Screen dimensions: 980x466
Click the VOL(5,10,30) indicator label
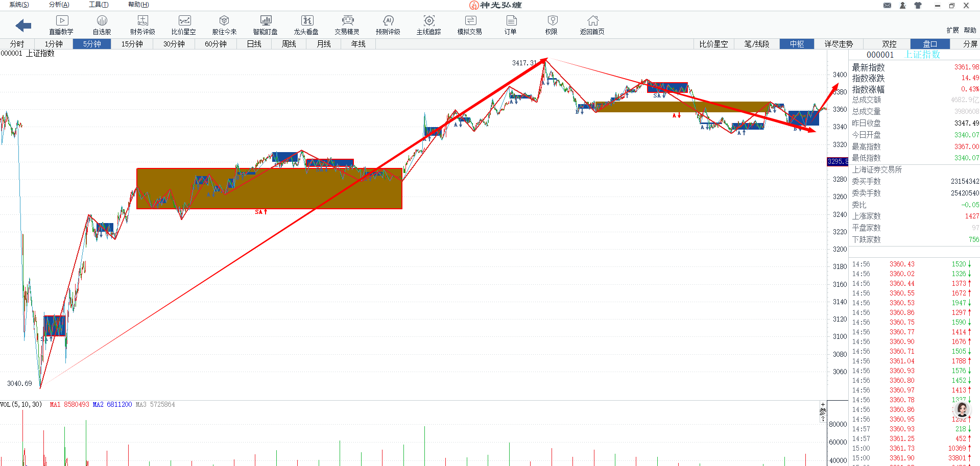(x=21, y=404)
